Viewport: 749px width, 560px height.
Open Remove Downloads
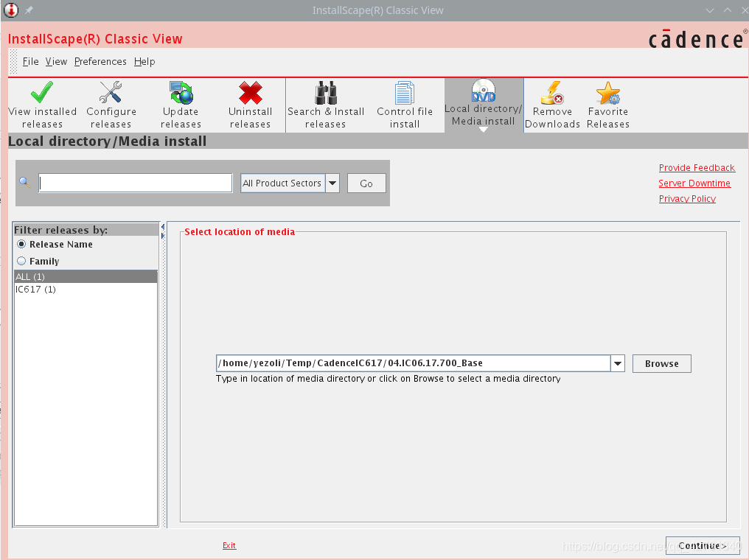coord(552,105)
